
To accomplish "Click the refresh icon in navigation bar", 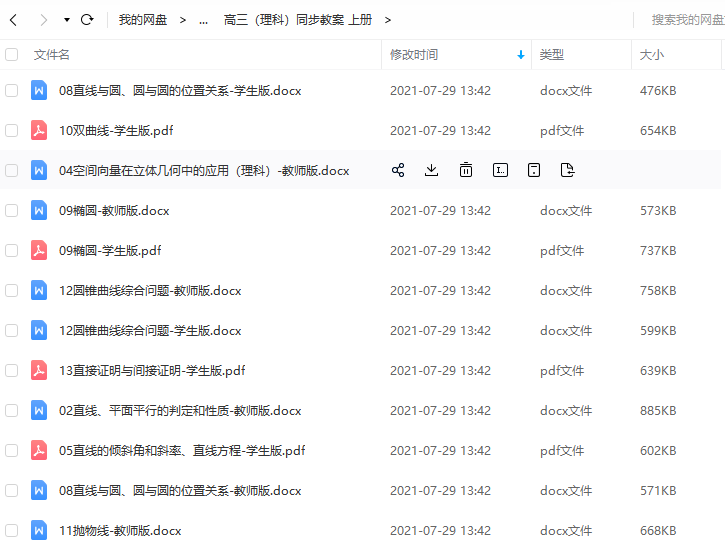I will (87, 19).
